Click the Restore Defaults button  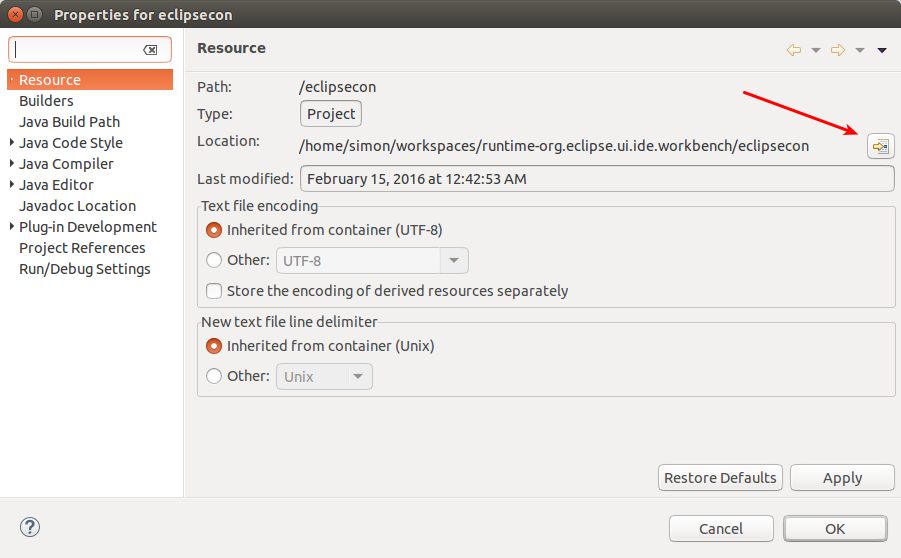point(720,478)
